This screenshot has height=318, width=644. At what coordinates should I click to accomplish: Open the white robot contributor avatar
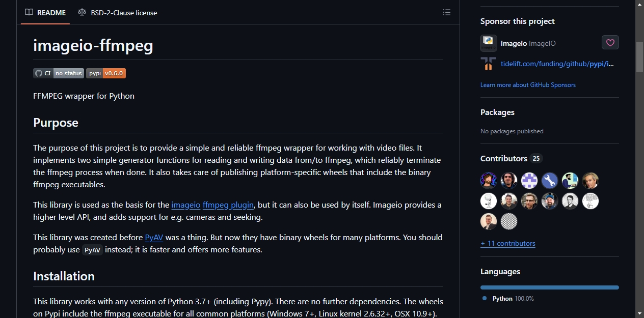pos(489,201)
